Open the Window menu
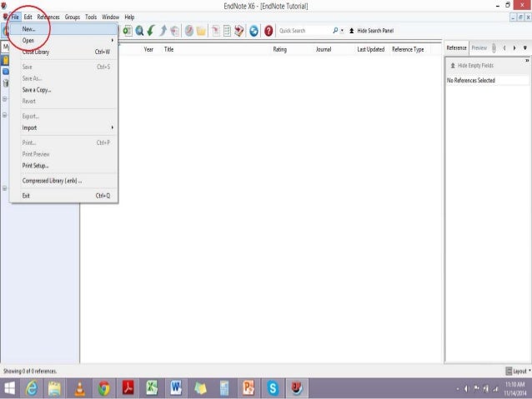 tap(111, 17)
